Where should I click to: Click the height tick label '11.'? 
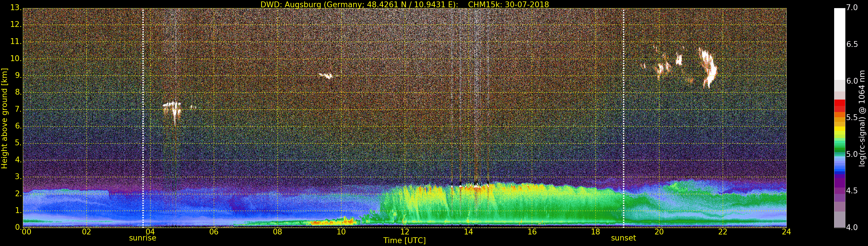click(16, 41)
